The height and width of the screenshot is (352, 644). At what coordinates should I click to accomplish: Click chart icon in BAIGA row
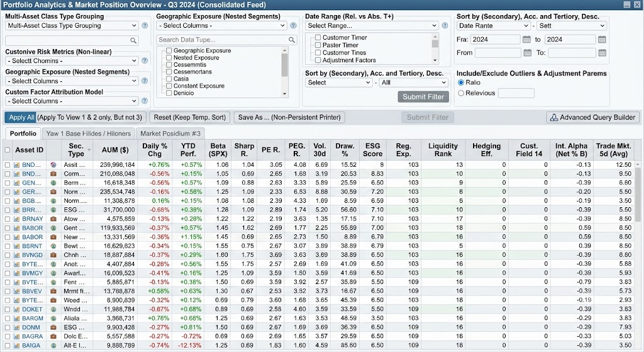[x=17, y=346]
